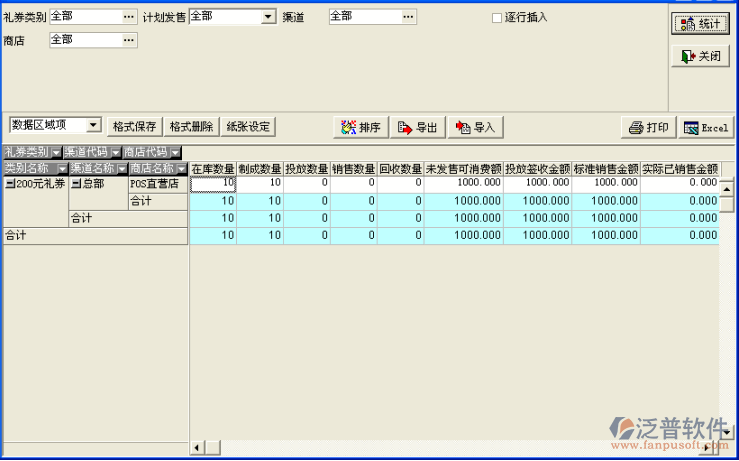Click the 排序 (Sort) toolbar button
The height and width of the screenshot is (461, 739).
360,127
